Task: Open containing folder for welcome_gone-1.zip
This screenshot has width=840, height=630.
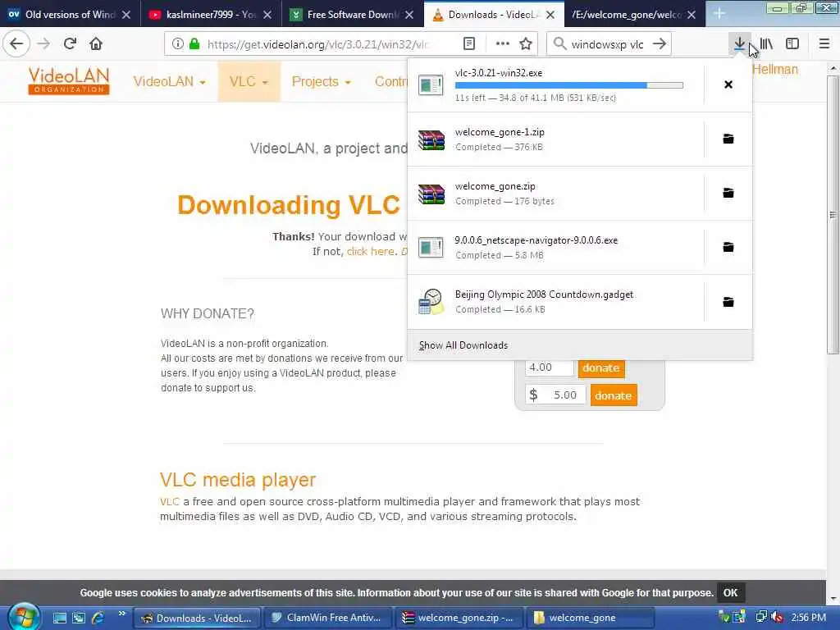Action: click(728, 139)
